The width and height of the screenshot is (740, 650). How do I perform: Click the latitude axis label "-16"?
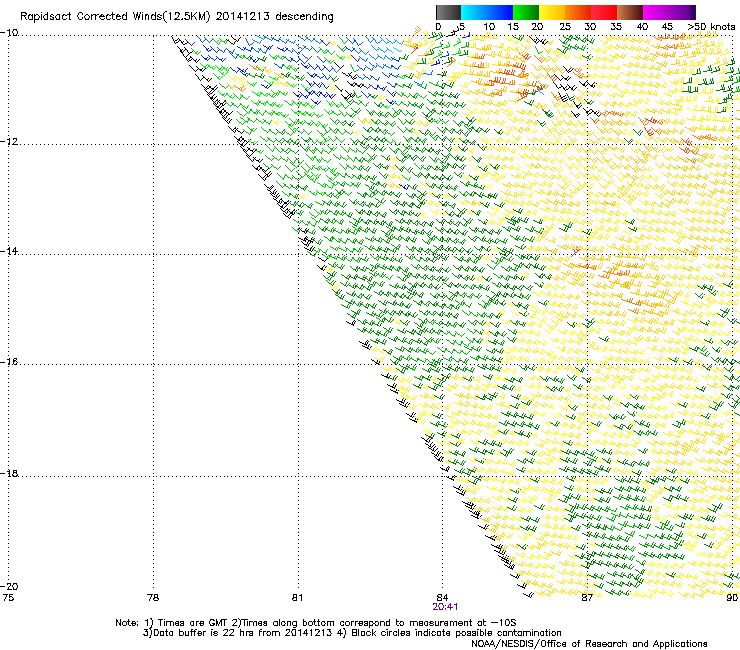[9, 362]
